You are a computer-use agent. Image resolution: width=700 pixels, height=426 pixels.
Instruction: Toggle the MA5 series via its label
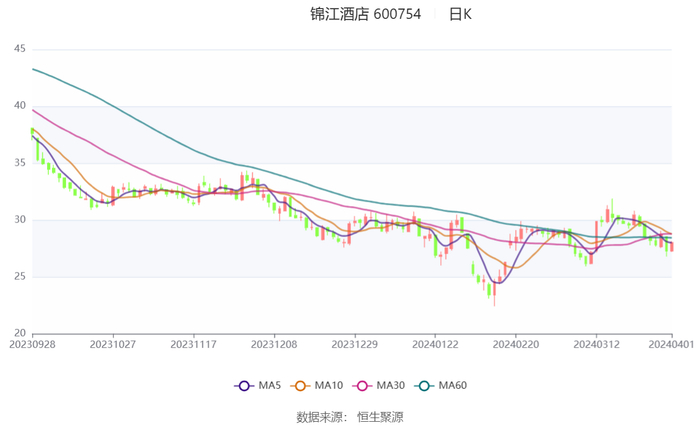[x=269, y=386]
